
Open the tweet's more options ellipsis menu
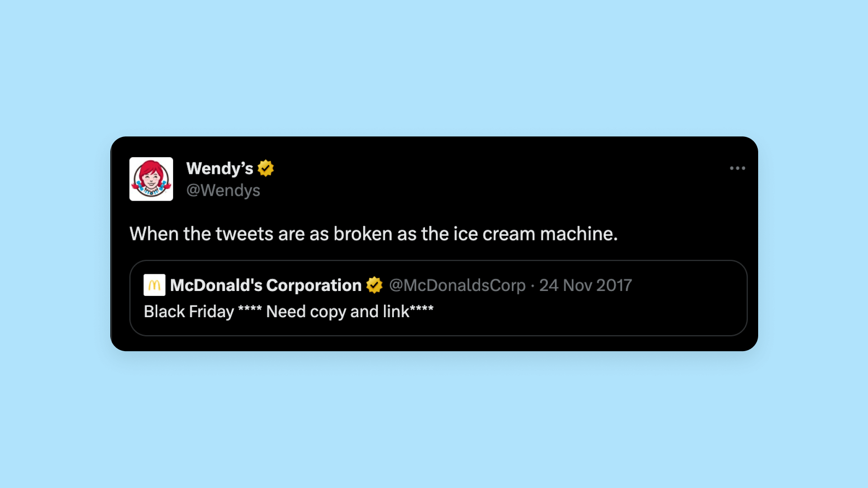(737, 168)
